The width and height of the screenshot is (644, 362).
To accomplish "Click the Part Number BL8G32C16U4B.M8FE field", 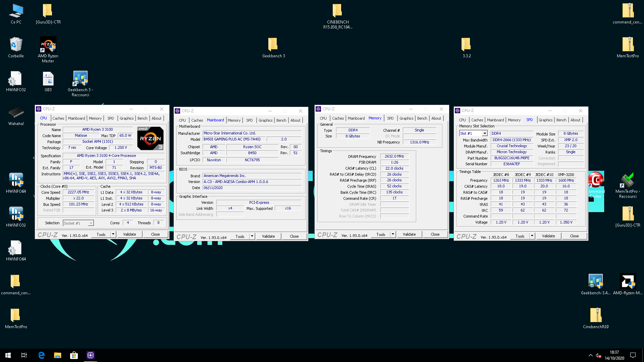I will pos(512,158).
